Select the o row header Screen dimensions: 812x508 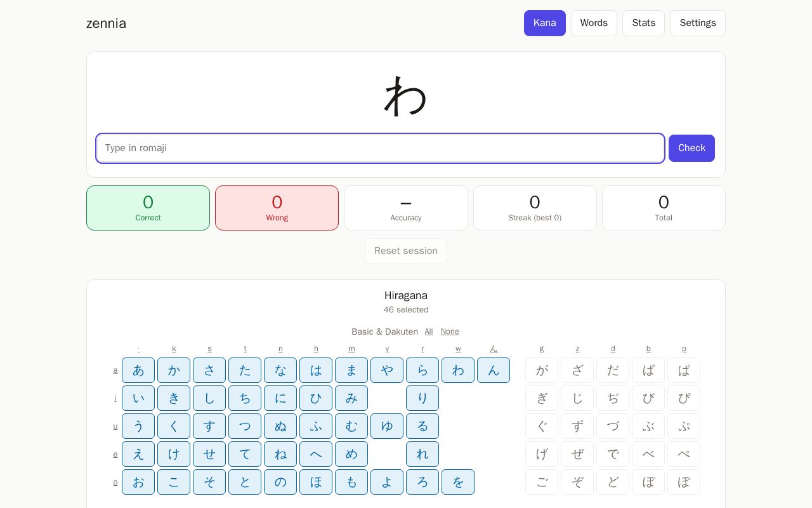[x=115, y=482]
